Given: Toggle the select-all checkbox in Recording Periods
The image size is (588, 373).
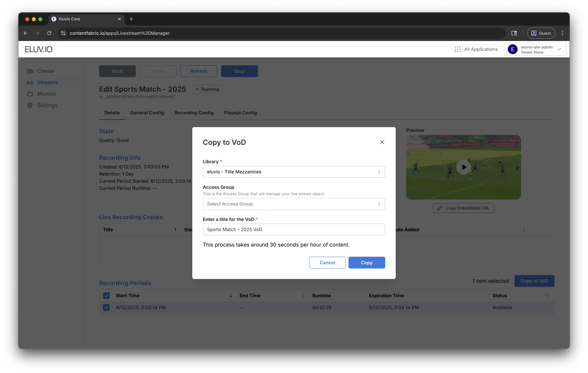Looking at the screenshot, I should click(x=106, y=296).
